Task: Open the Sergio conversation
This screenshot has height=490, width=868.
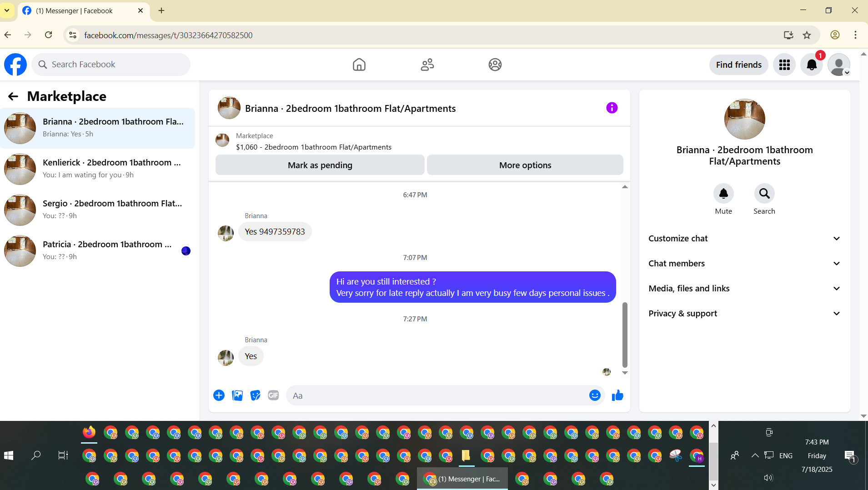Action: pos(97,210)
